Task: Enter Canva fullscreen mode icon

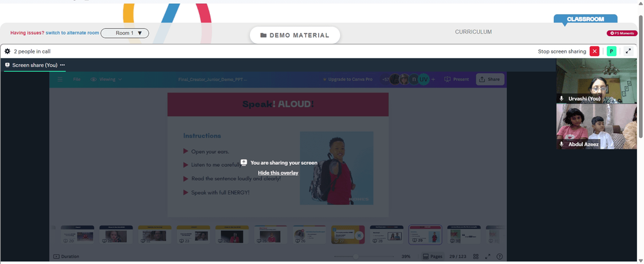Action: [488, 257]
